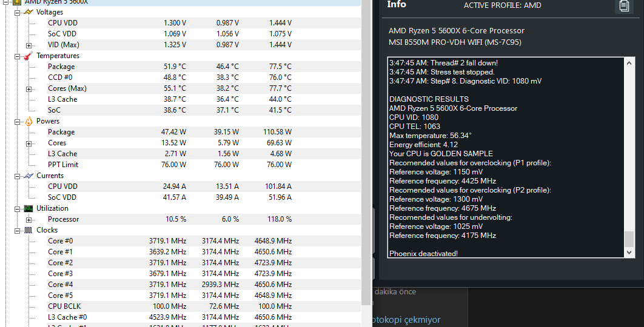Select the PPT Limit row
The width and height of the screenshot is (644, 327).
203,165
